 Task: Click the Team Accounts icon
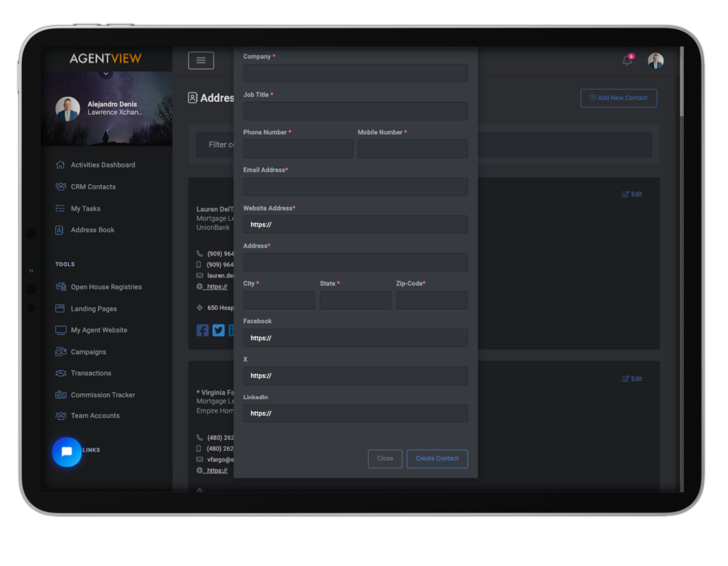61,416
